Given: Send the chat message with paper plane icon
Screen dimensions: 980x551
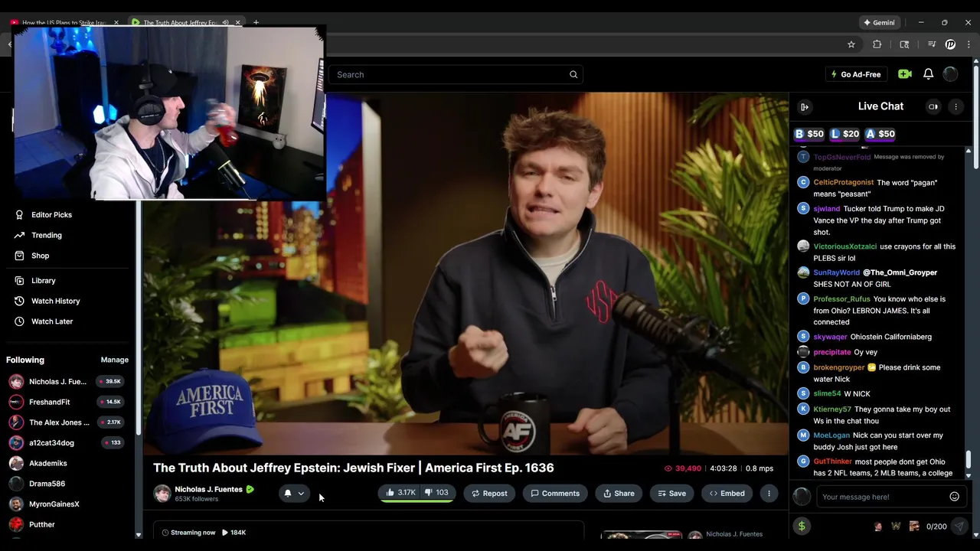Looking at the screenshot, I should pos(959,527).
